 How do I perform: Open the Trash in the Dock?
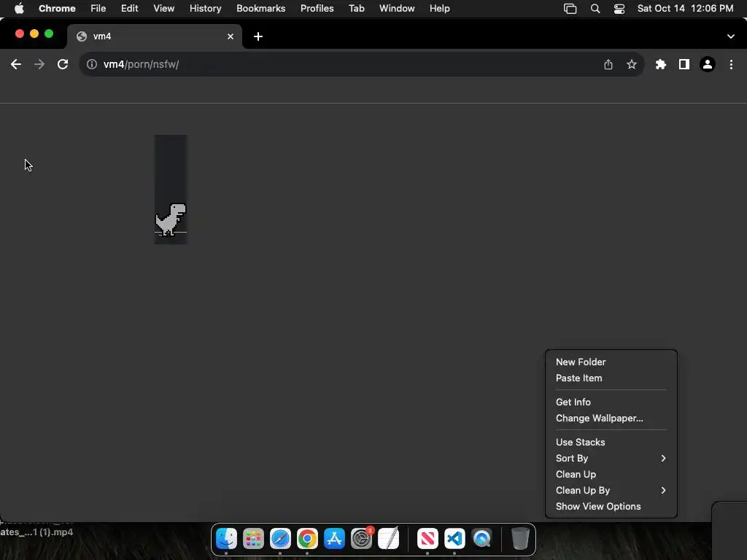click(520, 539)
